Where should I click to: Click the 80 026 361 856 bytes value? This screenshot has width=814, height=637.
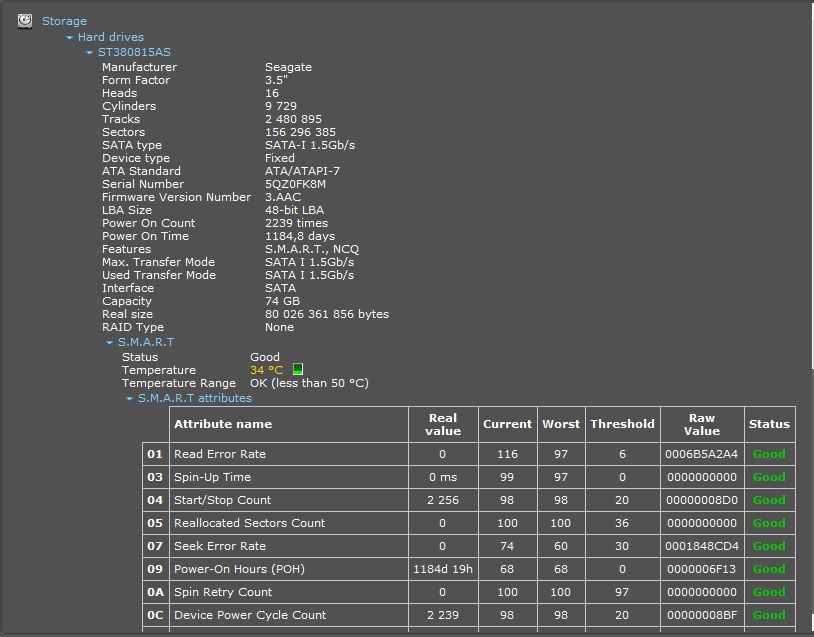pyautogui.click(x=327, y=314)
